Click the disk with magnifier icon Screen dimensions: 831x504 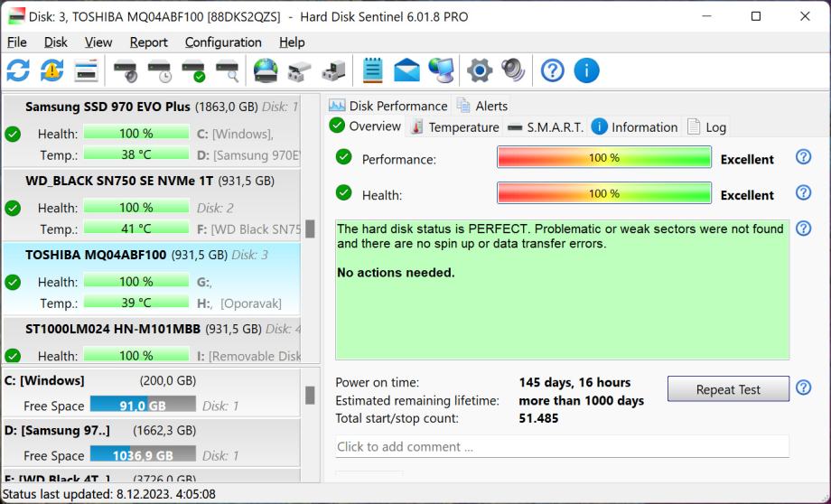point(228,70)
